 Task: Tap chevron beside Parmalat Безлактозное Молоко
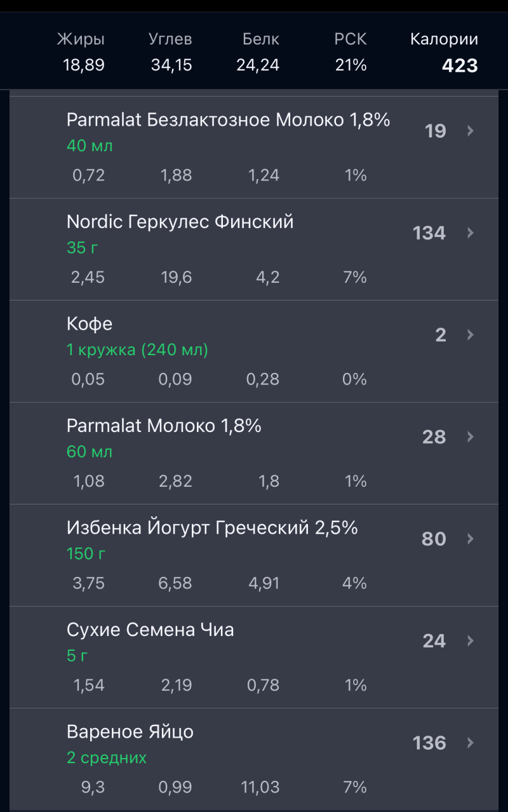tap(471, 131)
